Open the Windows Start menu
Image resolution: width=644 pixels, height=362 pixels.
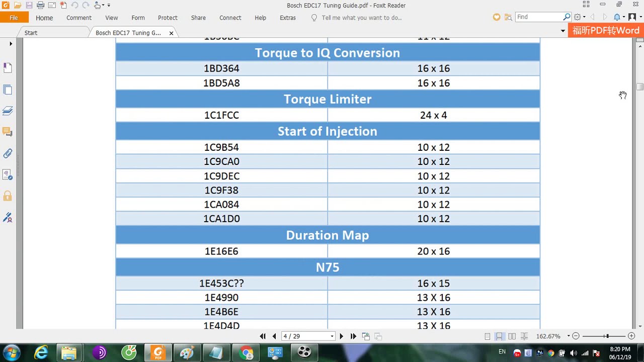point(12,352)
